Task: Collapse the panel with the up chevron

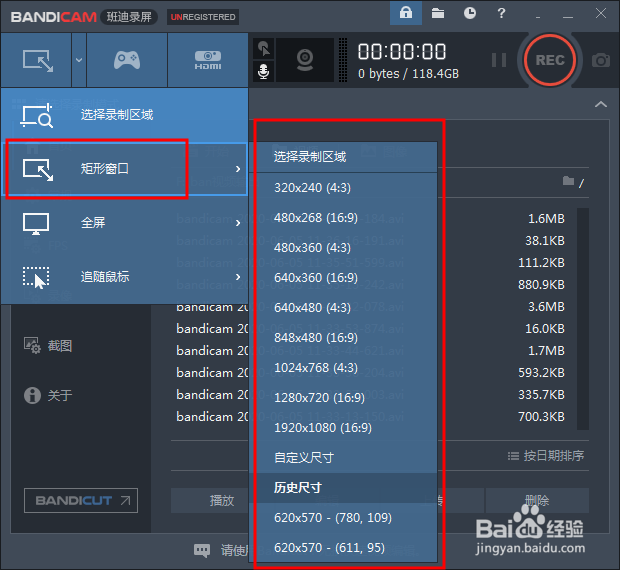Action: point(601,104)
